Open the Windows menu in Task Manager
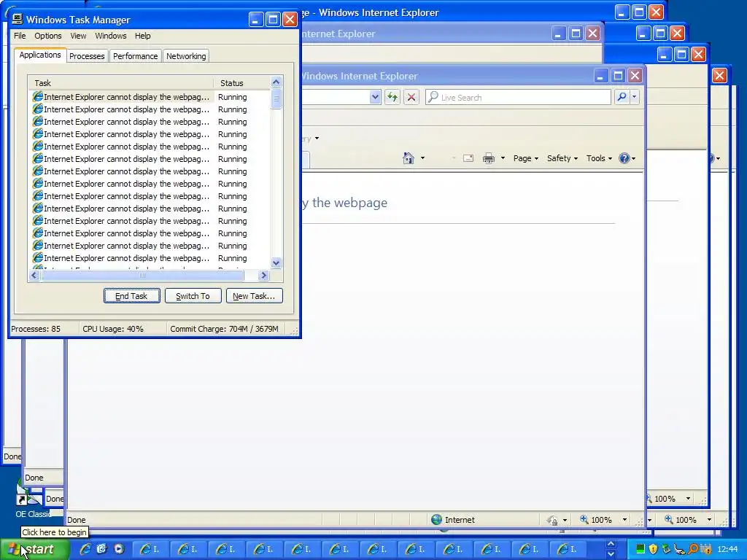This screenshot has height=560, width=747. coord(111,36)
